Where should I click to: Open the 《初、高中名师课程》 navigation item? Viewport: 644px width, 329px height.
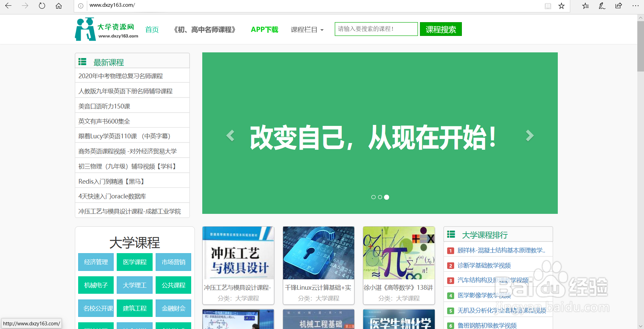[x=205, y=30]
